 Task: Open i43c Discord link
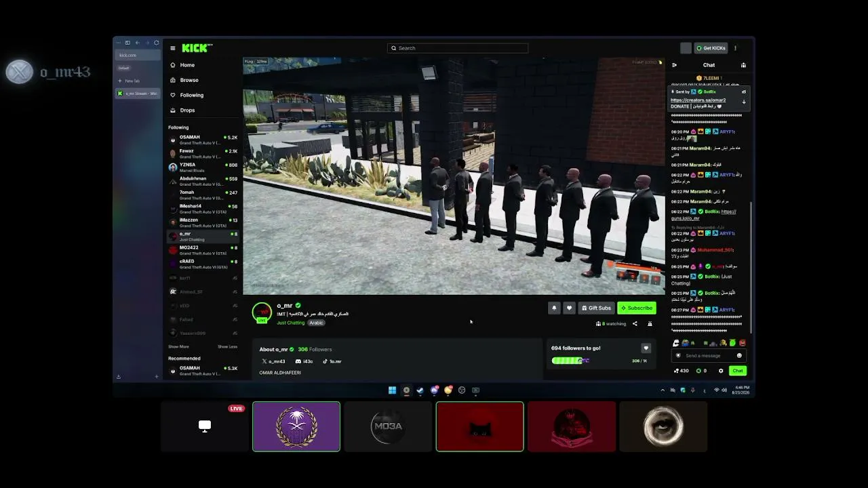pyautogui.click(x=304, y=361)
